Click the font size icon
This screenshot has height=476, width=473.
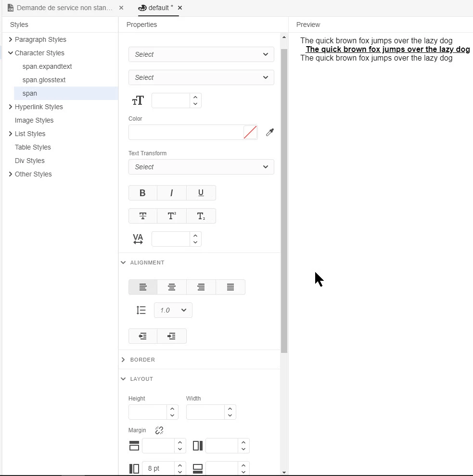coord(138,100)
